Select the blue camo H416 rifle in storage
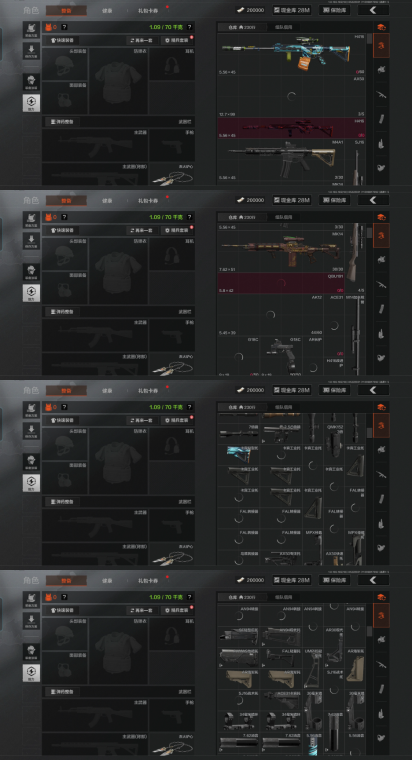The image size is (412, 760). click(x=291, y=54)
